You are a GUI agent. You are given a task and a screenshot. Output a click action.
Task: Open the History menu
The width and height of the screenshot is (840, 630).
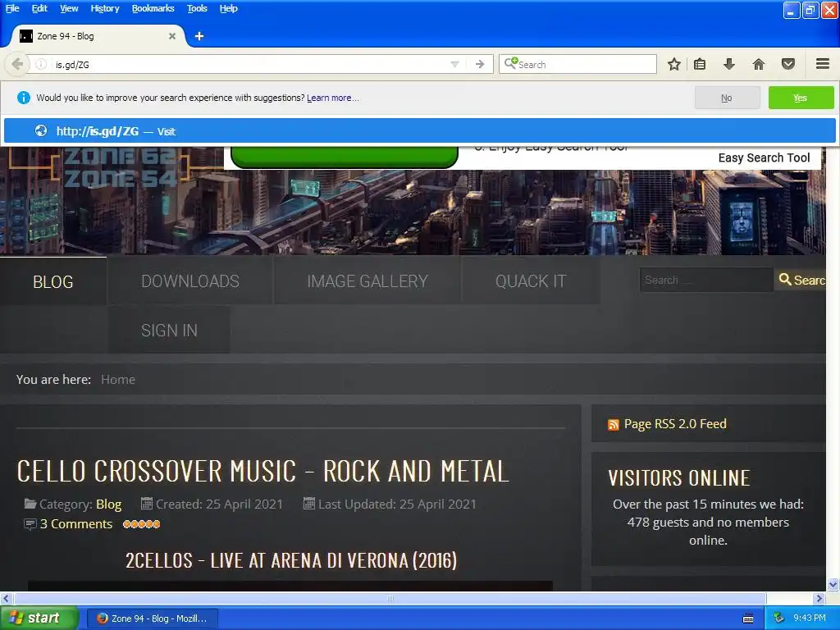pos(104,8)
